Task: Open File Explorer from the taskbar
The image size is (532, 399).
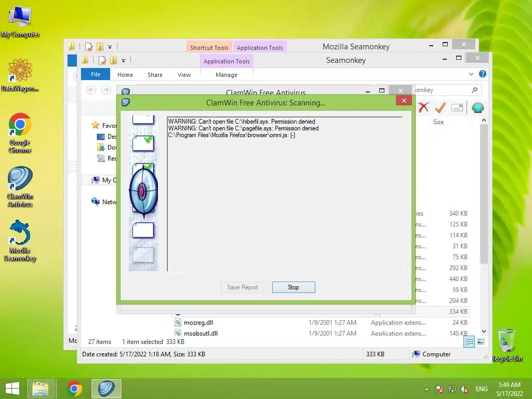Action: [x=41, y=389]
